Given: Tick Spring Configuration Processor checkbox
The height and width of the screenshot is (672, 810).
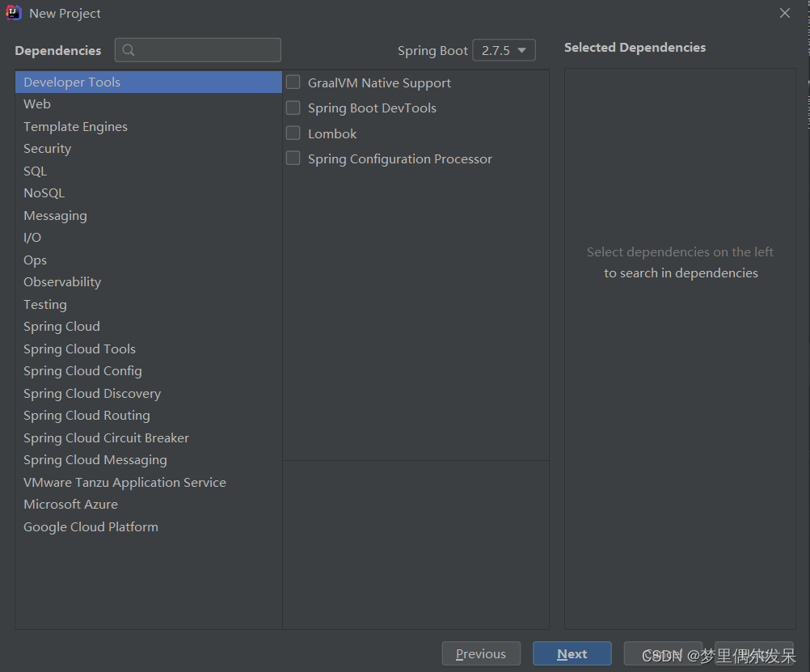Looking at the screenshot, I should (x=293, y=158).
